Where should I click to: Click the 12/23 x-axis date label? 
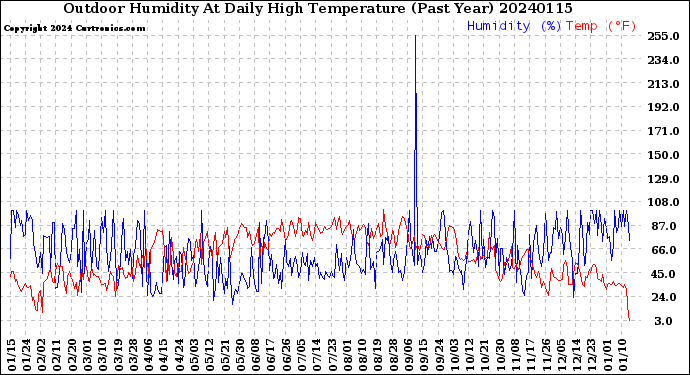point(592,355)
